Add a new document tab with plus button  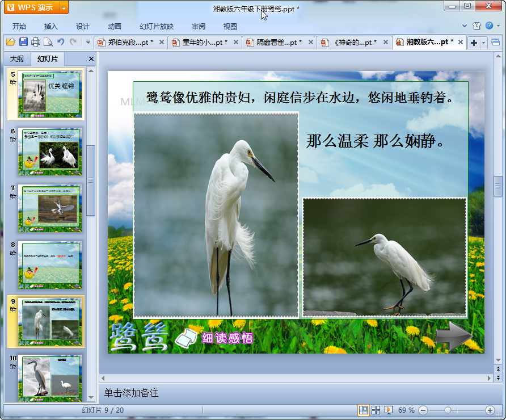click(x=474, y=43)
